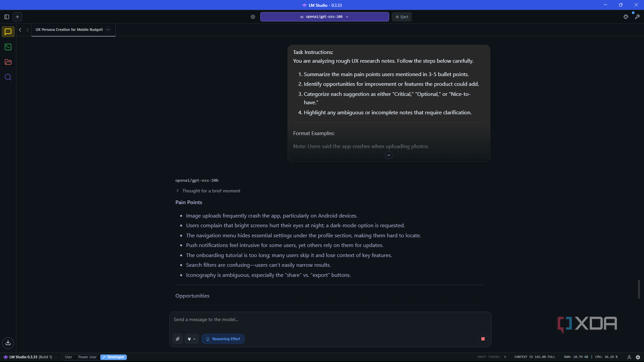Switch to Developer mode
The image size is (644, 362).
pyautogui.click(x=113, y=357)
